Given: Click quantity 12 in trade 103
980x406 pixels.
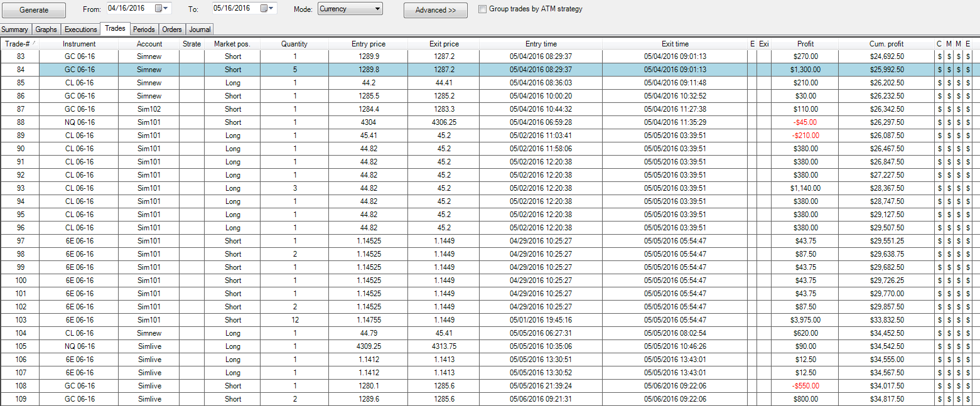Looking at the screenshot, I should [294, 320].
